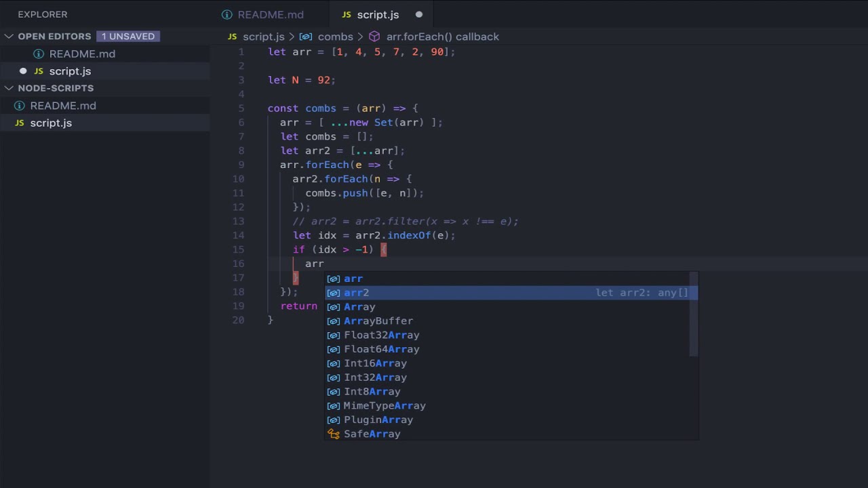Click the unsaved dot on script.js tab
Screen dimensions: 868x488
click(x=418, y=14)
